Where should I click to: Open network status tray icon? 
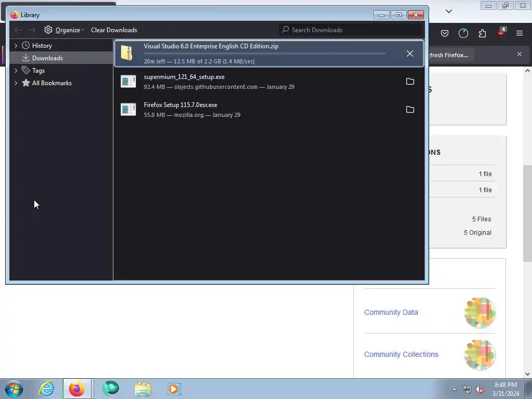(x=467, y=389)
